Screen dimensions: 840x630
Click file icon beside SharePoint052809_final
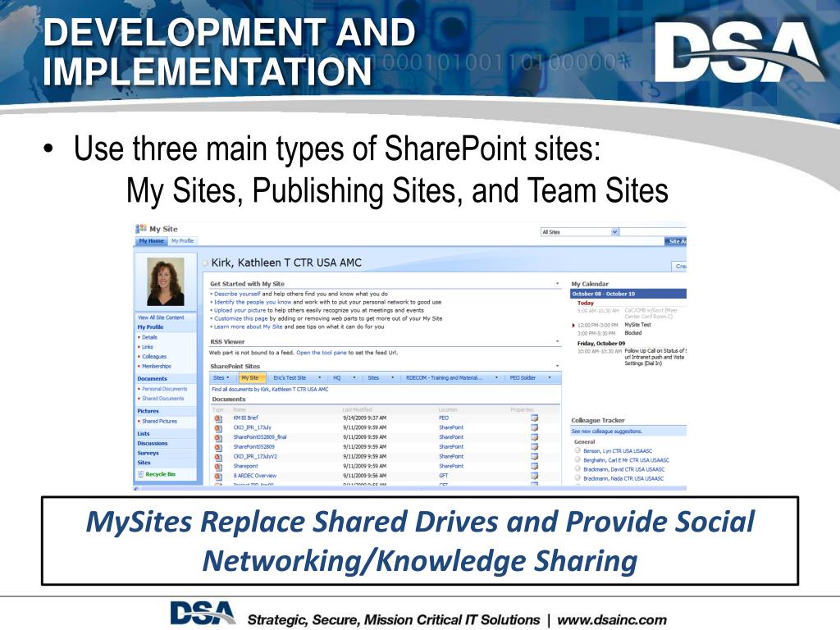[x=218, y=438]
